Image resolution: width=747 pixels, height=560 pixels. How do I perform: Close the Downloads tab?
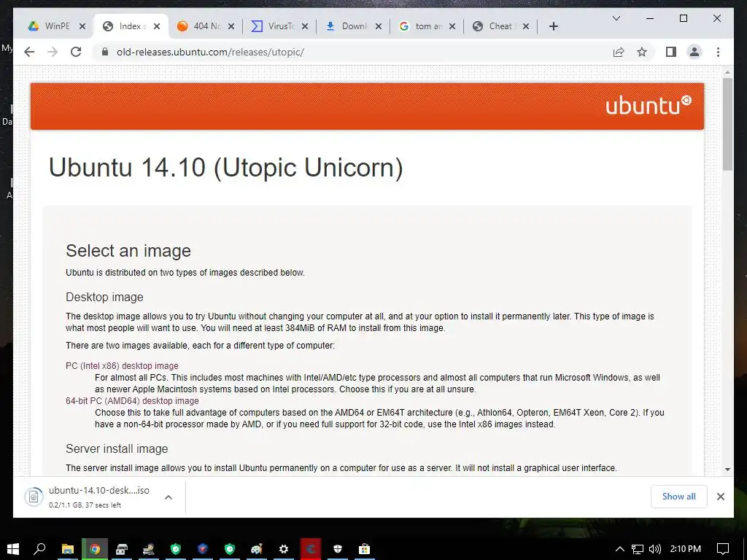coord(379,26)
